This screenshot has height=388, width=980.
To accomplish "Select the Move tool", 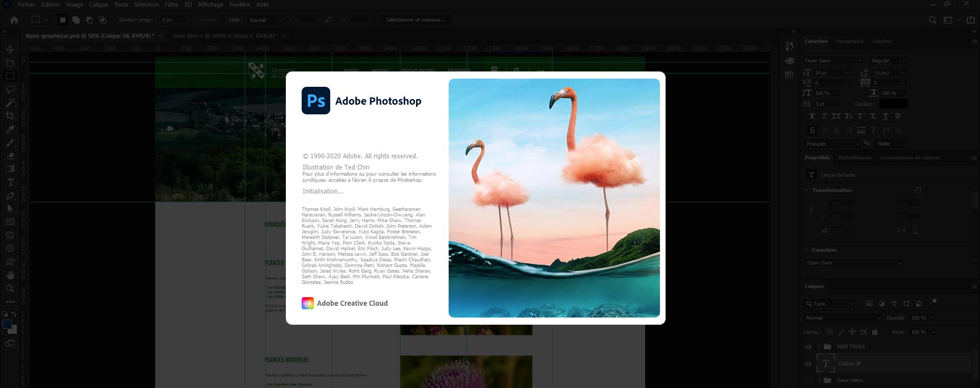I will click(10, 50).
